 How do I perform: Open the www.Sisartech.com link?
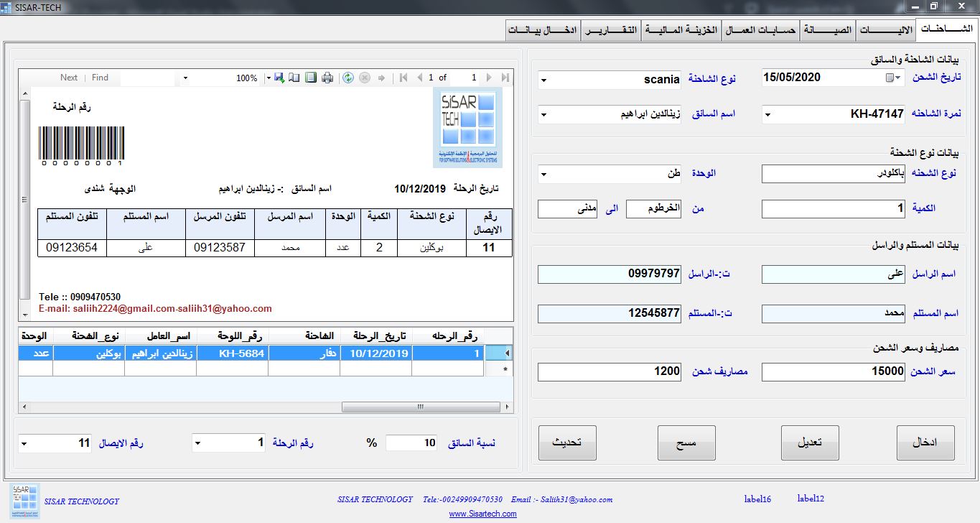point(482,514)
